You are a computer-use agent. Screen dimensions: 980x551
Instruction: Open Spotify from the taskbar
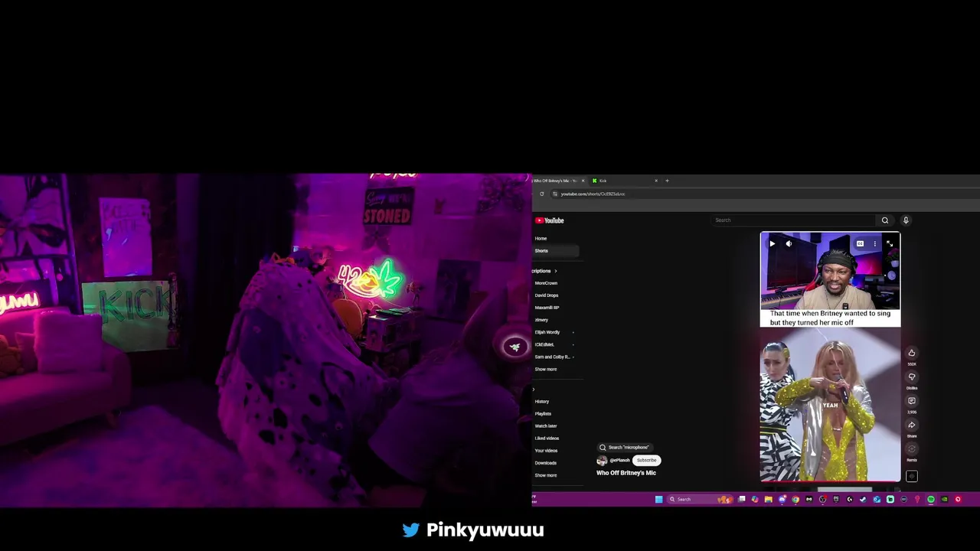point(931,500)
